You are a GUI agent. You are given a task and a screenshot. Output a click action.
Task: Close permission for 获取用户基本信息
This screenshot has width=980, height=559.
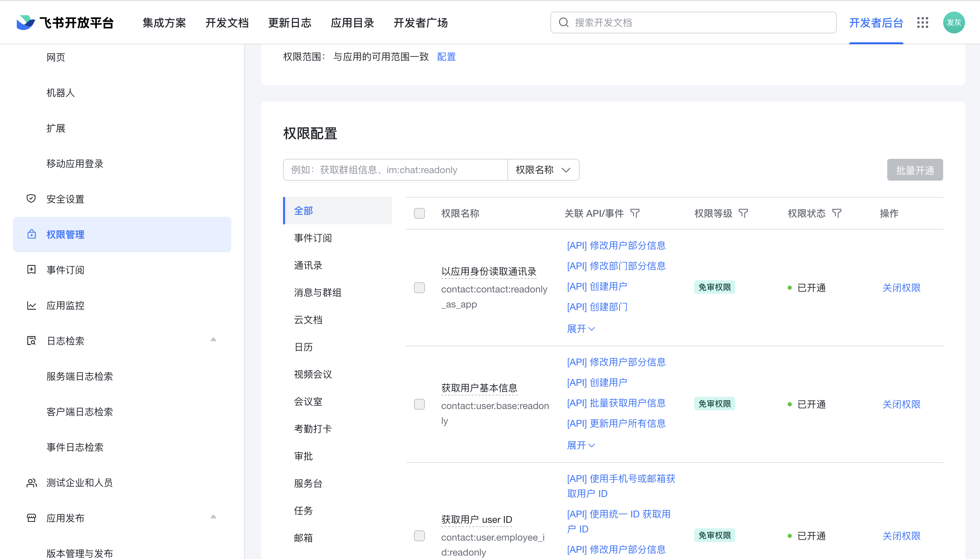tap(901, 404)
